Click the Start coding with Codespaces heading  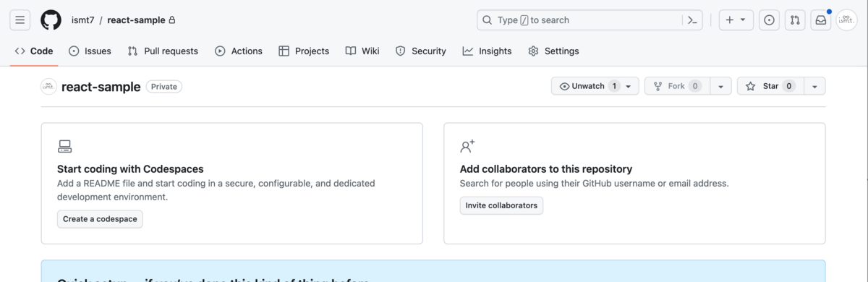click(130, 169)
